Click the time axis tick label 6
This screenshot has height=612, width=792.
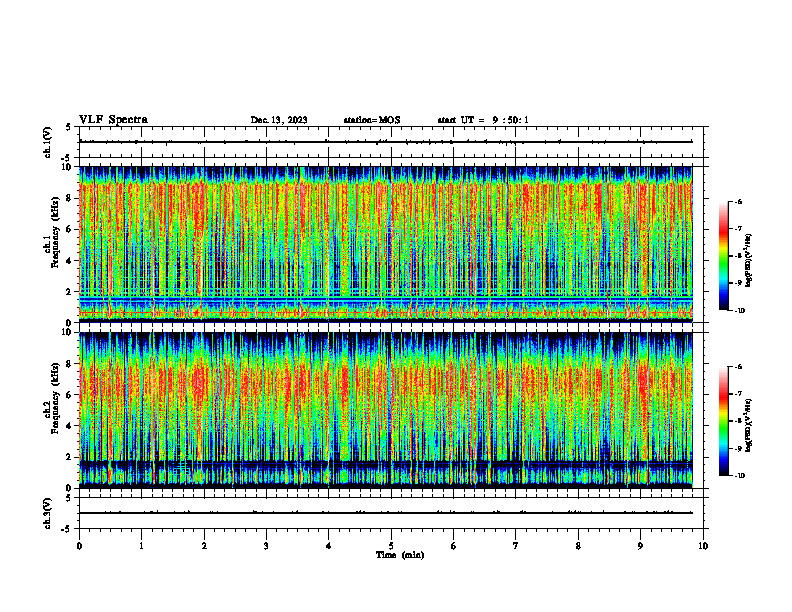coord(454,546)
